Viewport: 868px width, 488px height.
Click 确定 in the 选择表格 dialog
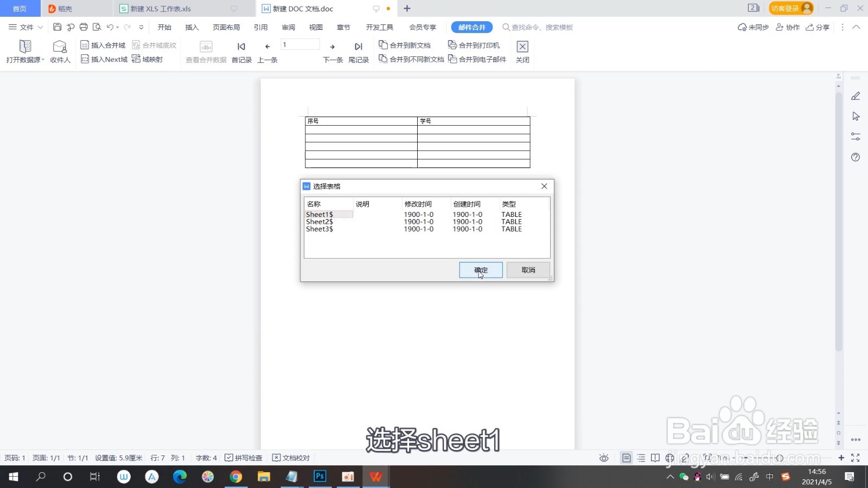[x=481, y=270]
